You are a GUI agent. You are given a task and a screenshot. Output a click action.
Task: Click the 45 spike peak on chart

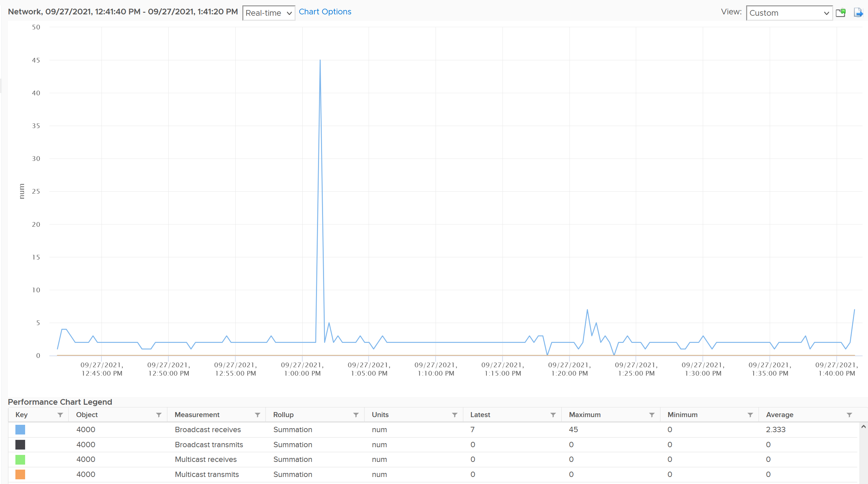[320, 60]
